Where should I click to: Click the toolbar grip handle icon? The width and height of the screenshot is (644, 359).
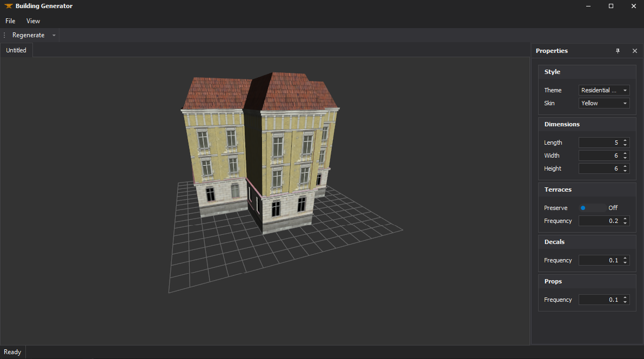(x=3, y=35)
